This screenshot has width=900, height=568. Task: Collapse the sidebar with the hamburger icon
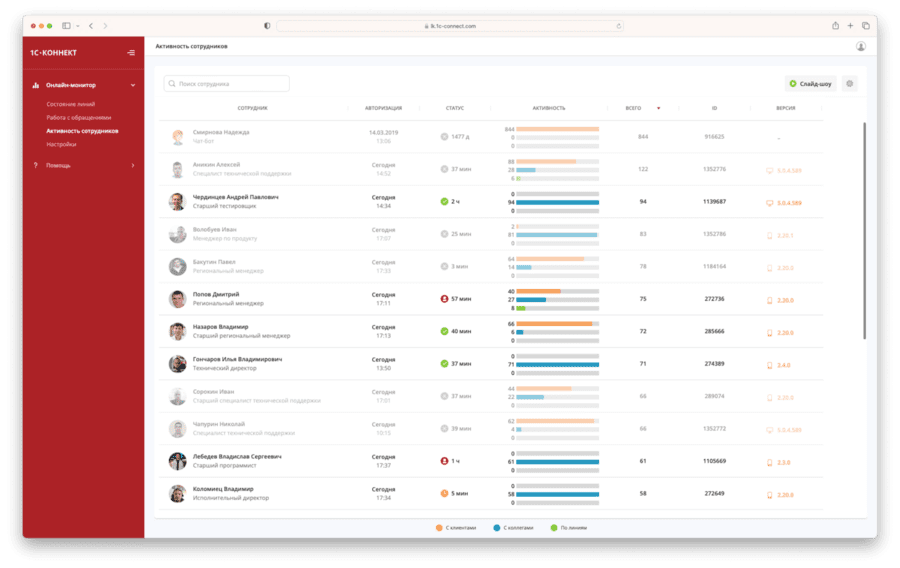[x=131, y=53]
